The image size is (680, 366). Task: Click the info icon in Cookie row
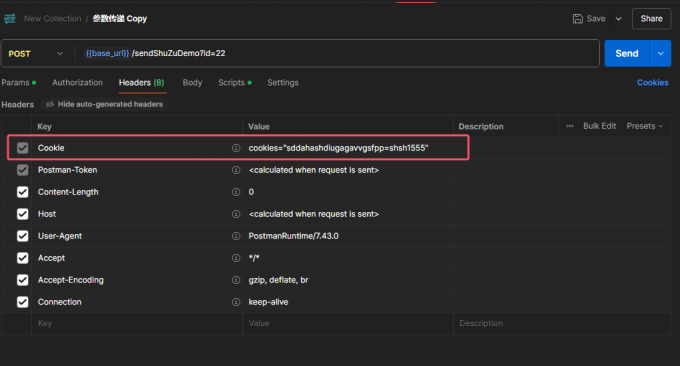pos(236,148)
